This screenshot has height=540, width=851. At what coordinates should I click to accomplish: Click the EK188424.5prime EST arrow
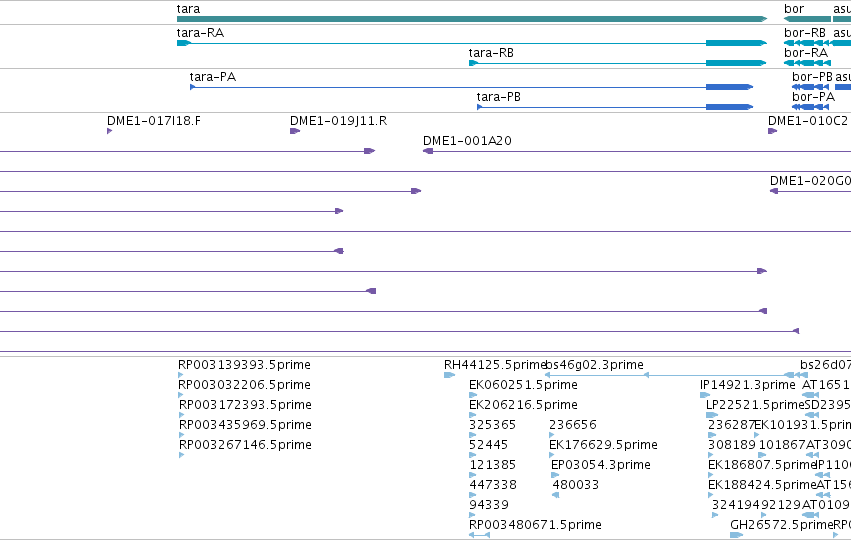(x=710, y=495)
